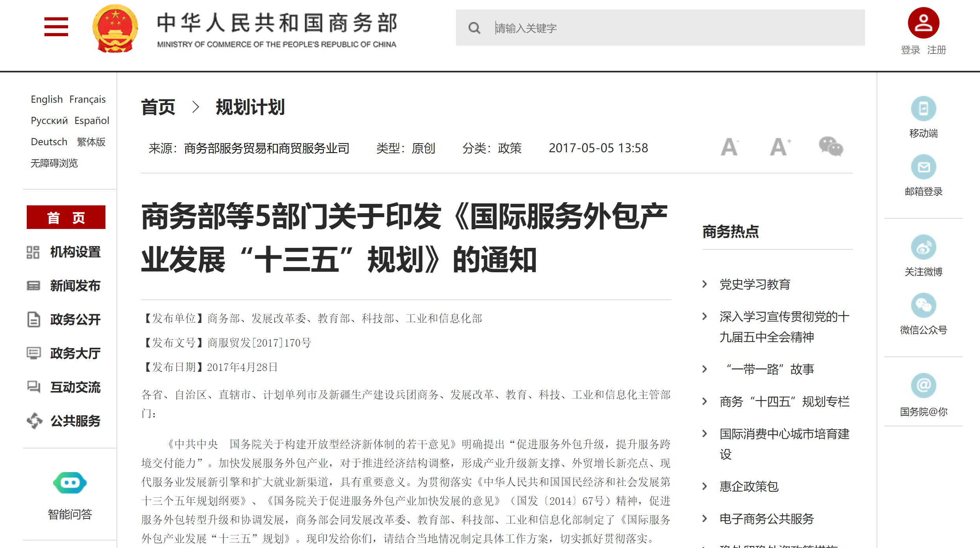Open the red hamburger menu
The height and width of the screenshot is (548, 980).
click(56, 27)
